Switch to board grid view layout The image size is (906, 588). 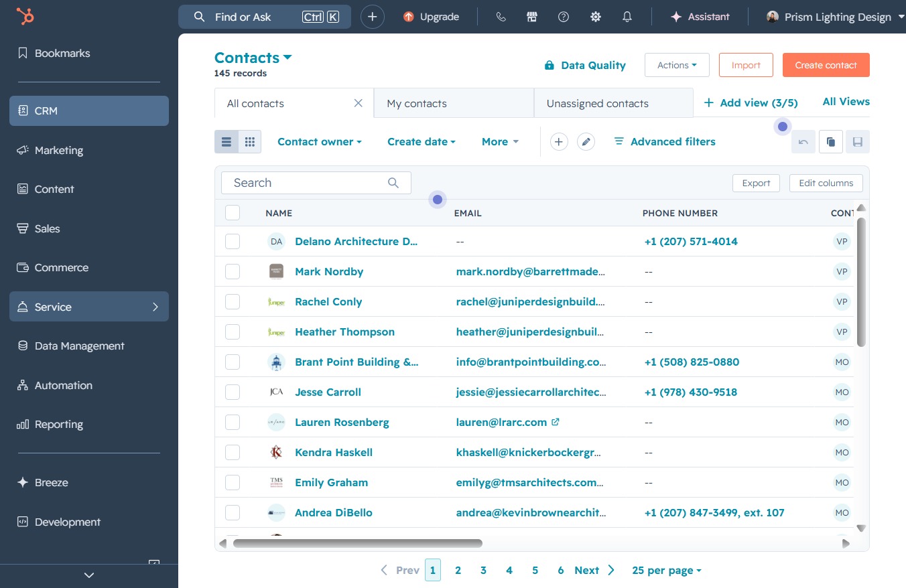pyautogui.click(x=250, y=142)
